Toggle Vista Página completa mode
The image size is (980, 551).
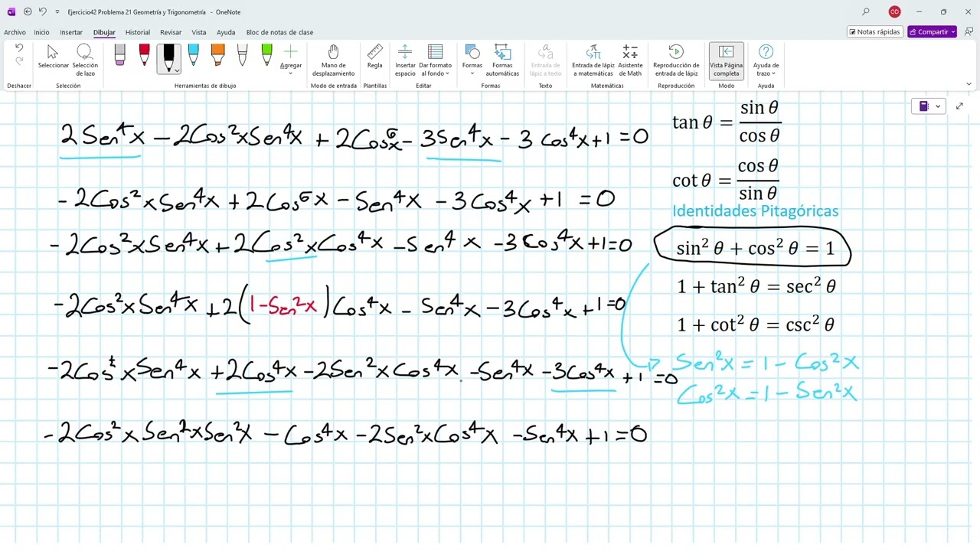[x=726, y=60]
